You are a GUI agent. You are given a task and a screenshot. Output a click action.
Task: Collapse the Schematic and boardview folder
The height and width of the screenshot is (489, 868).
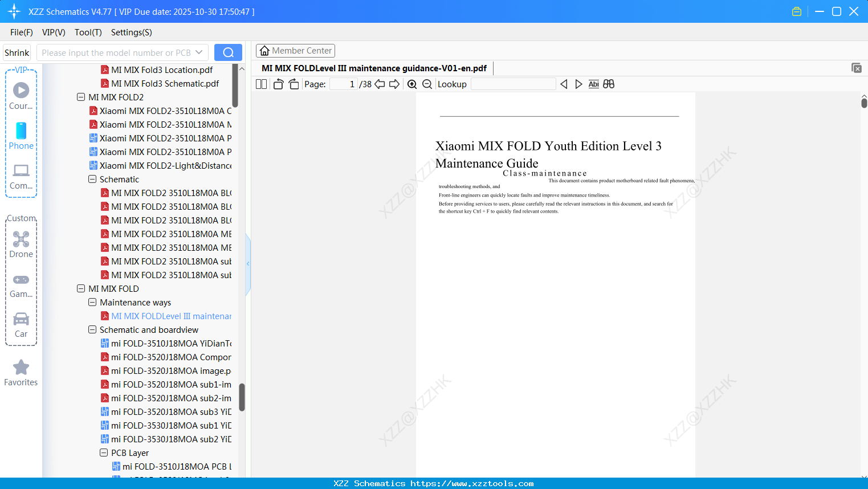(x=92, y=330)
